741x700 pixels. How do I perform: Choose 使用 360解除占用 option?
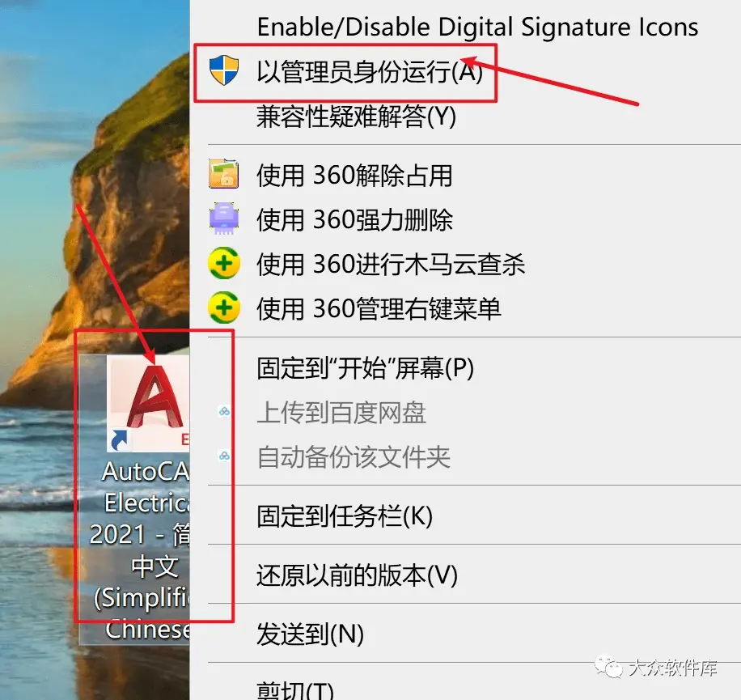[354, 176]
